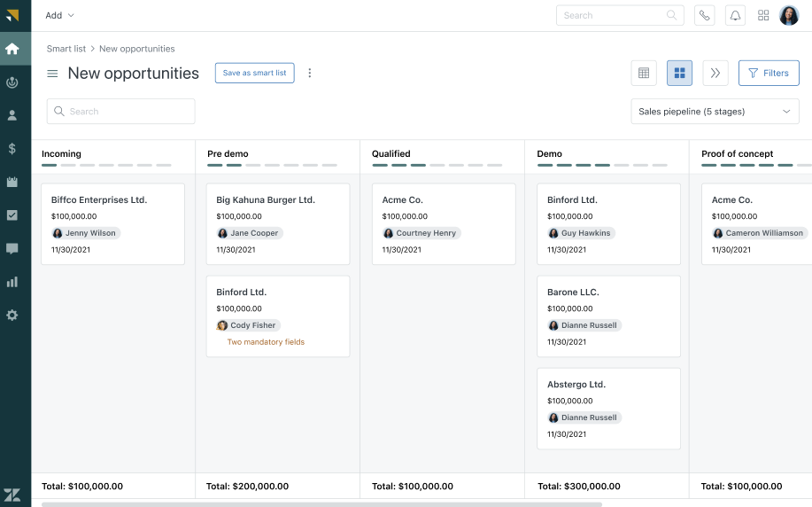Open the Contacts person icon in sidebar
This screenshot has width=812, height=507.
click(x=12, y=115)
